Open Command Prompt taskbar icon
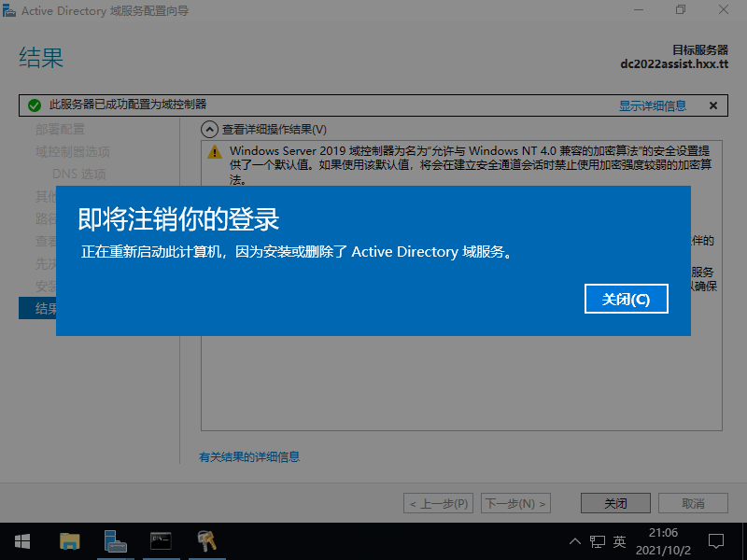This screenshot has width=747, height=560. (161, 541)
